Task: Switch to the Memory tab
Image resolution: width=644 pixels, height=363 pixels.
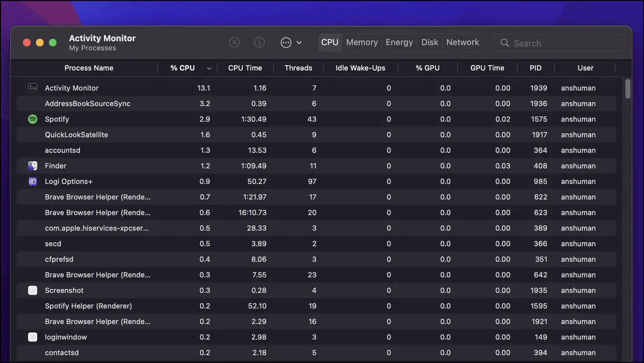Action: 362,42
